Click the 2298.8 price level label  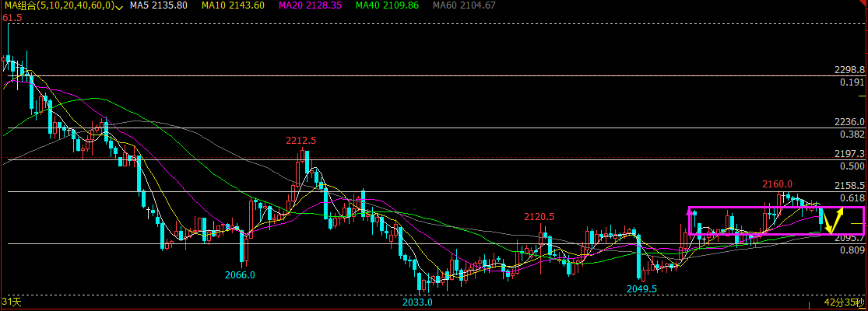point(849,70)
